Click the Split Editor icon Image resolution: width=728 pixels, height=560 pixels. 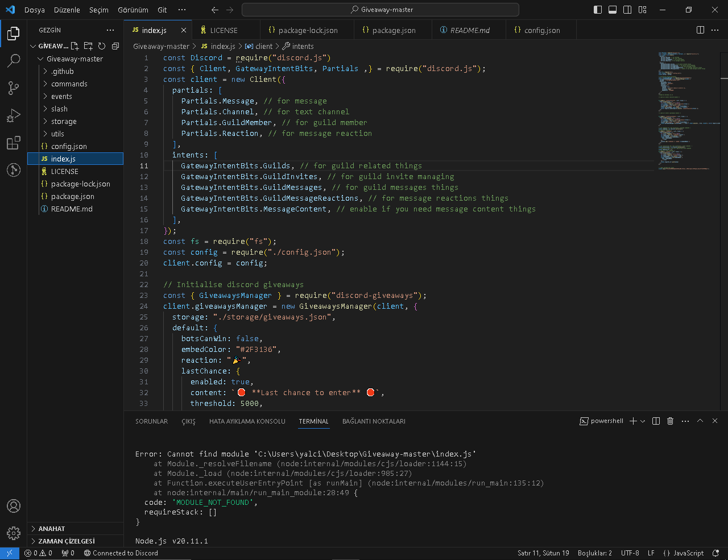pyautogui.click(x=700, y=30)
